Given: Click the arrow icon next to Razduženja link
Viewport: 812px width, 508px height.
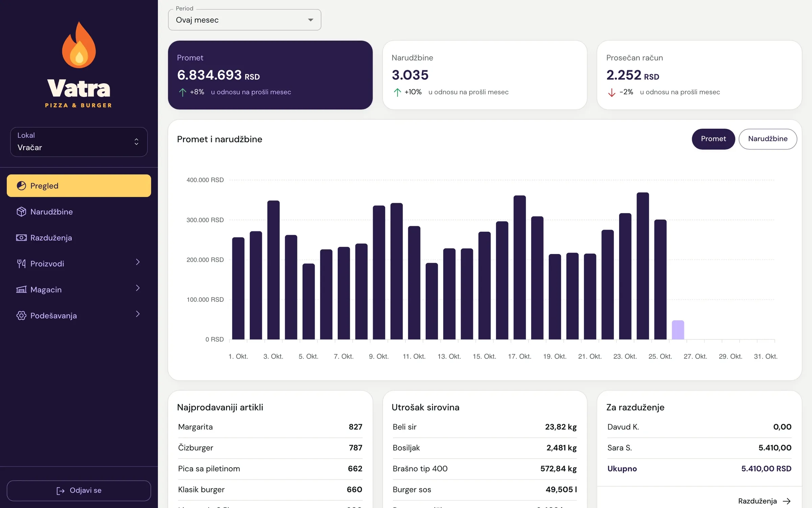Looking at the screenshot, I should point(787,501).
